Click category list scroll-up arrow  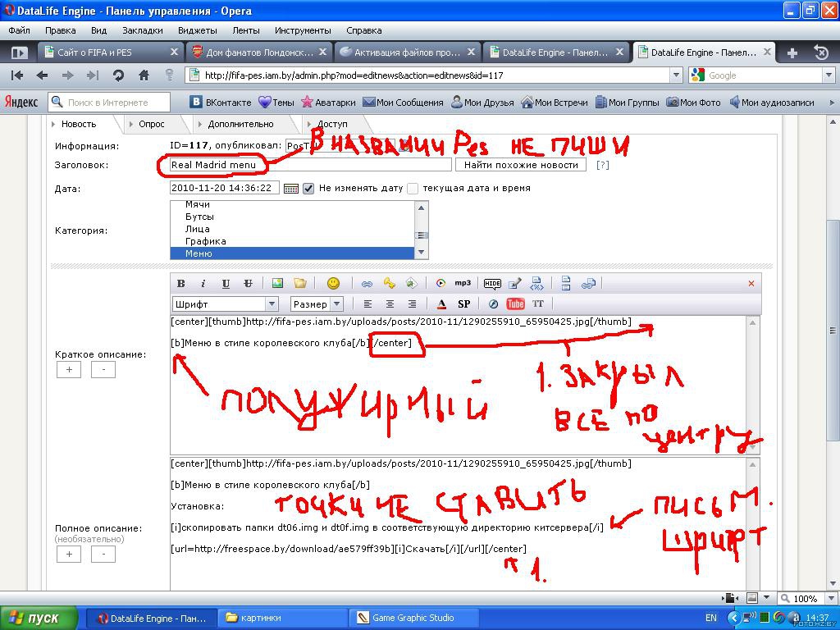pos(421,208)
